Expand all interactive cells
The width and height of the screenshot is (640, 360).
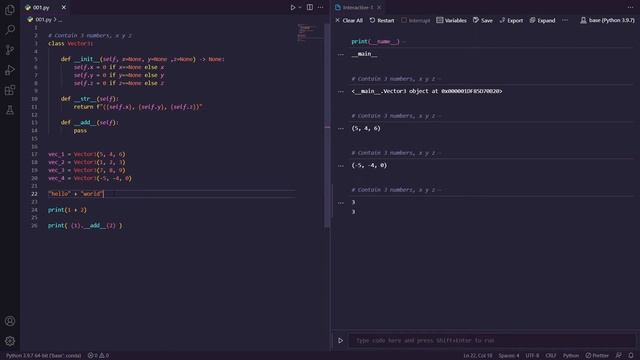pyautogui.click(x=542, y=20)
